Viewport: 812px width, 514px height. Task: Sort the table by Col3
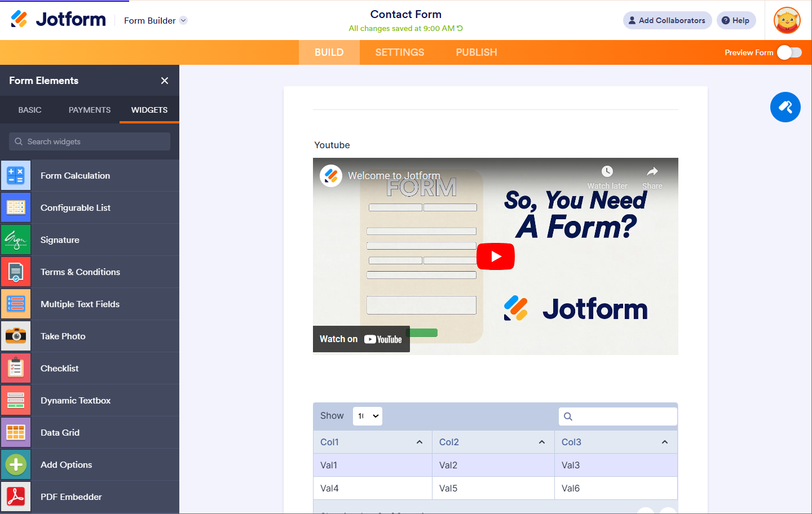(x=616, y=442)
